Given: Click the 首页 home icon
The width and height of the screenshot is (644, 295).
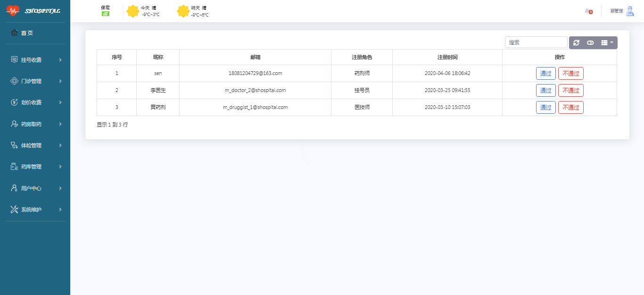Looking at the screenshot, I should (14, 33).
